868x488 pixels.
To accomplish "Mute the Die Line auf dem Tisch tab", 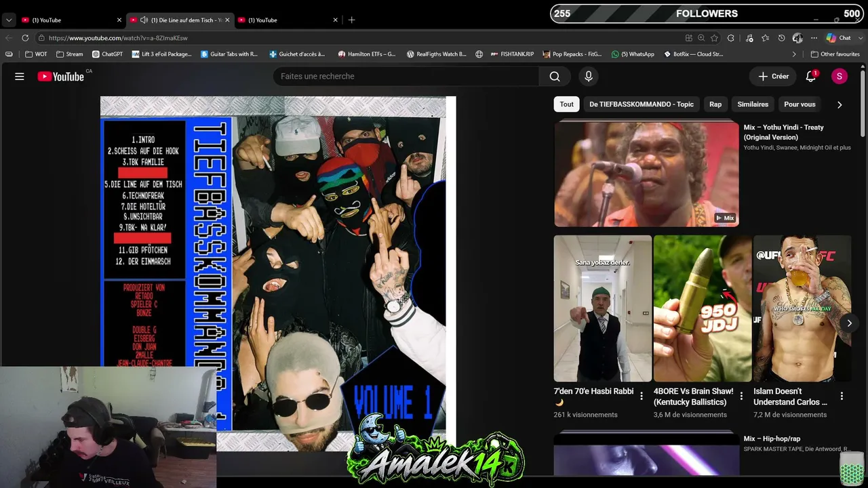I will point(144,20).
